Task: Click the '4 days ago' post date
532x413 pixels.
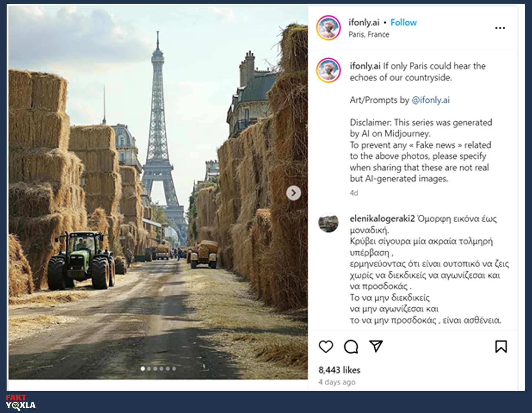Action: pos(337,382)
